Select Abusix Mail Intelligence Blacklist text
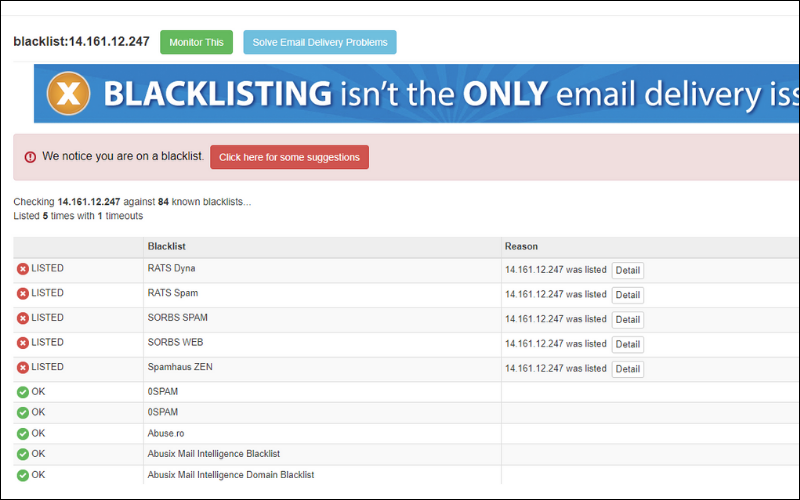 click(x=214, y=454)
